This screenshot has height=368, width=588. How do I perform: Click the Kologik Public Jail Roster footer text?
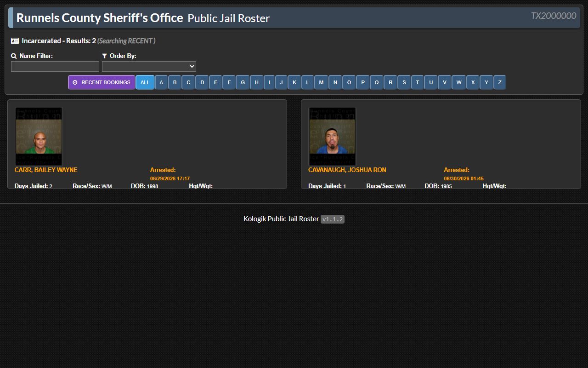[x=281, y=219]
